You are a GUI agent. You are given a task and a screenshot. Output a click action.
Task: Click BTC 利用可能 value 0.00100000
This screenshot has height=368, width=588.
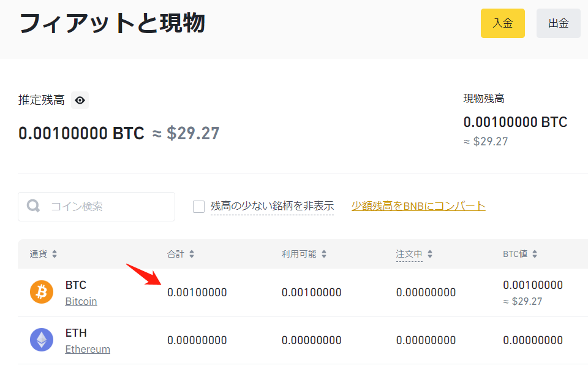pos(312,293)
